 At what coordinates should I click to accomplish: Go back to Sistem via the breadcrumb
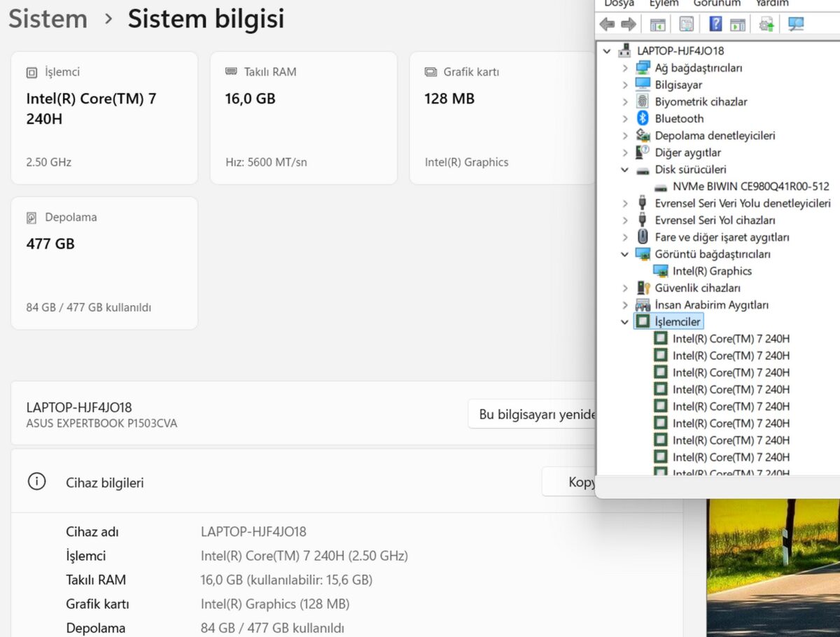click(x=48, y=19)
